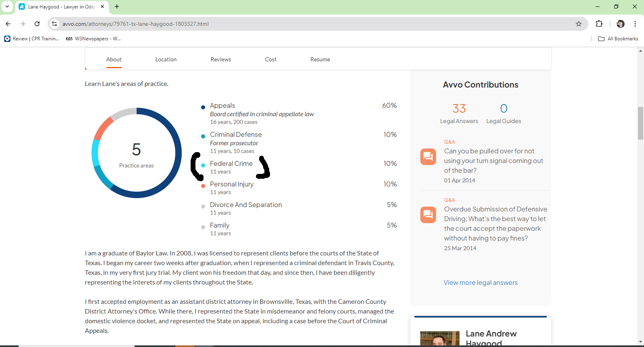Open the Cost tab
The width and height of the screenshot is (644, 347).
tap(270, 59)
